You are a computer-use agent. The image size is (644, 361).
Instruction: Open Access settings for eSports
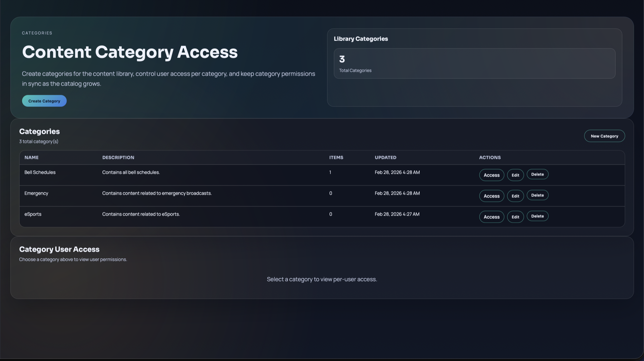(x=491, y=216)
